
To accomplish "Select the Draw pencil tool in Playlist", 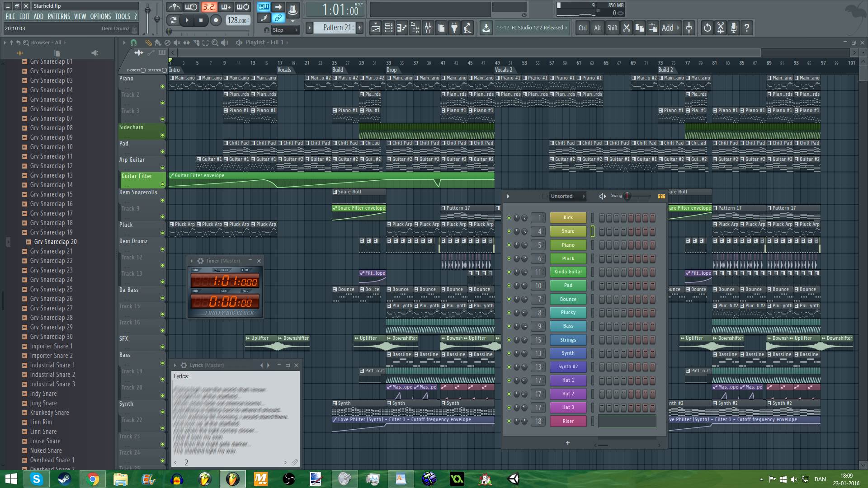I will click(x=148, y=42).
